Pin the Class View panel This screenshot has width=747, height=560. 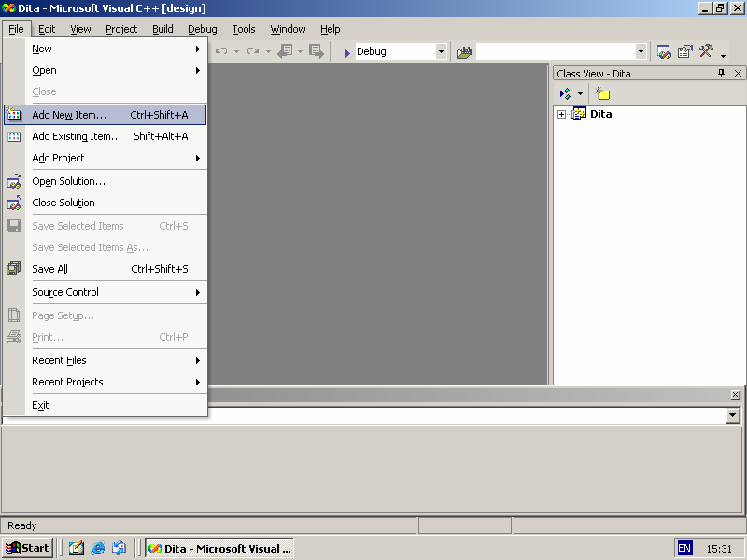click(721, 74)
